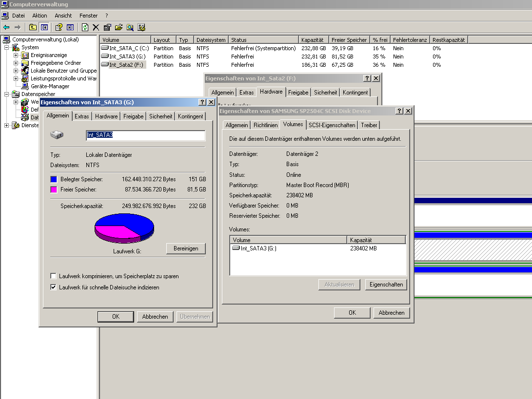The image size is (532, 399).
Task: Click help ? button in Int_SATA3 (G:) dialog titlebar
Action: click(202, 102)
